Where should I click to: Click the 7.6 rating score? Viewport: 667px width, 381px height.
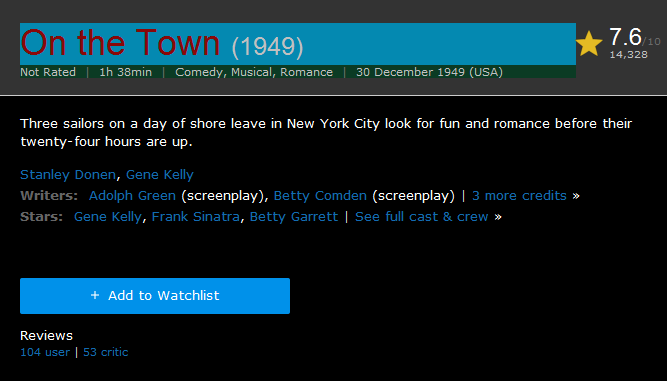point(625,37)
